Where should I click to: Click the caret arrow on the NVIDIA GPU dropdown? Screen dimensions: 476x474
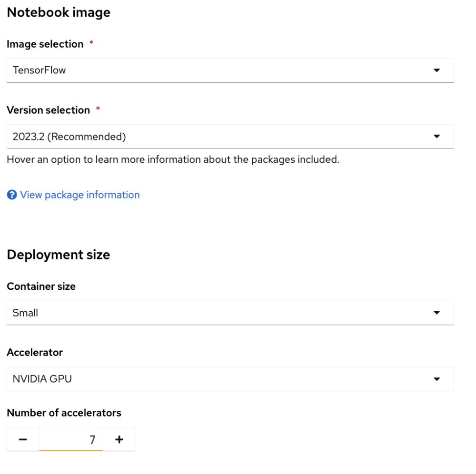click(436, 379)
